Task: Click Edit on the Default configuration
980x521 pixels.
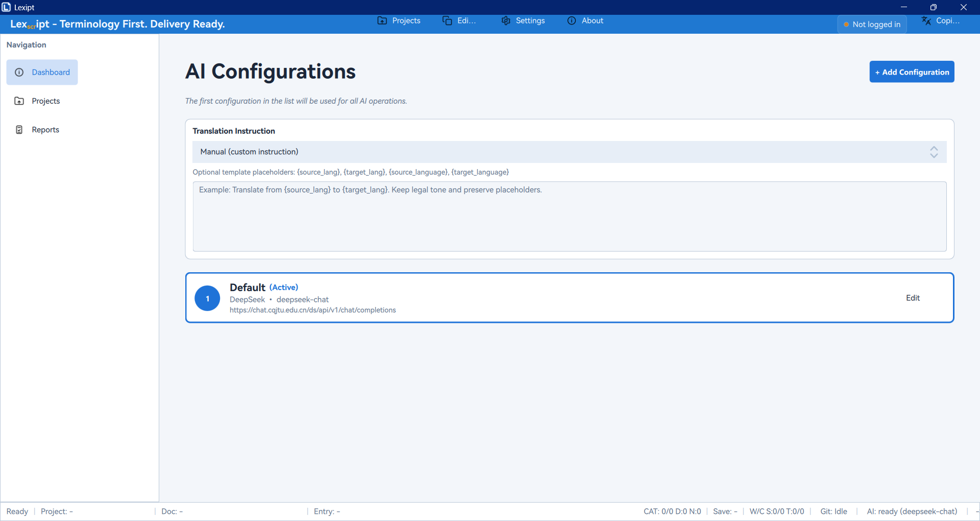Action: 913,298
